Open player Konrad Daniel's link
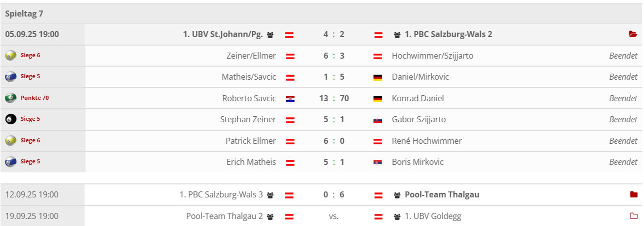 (x=418, y=98)
